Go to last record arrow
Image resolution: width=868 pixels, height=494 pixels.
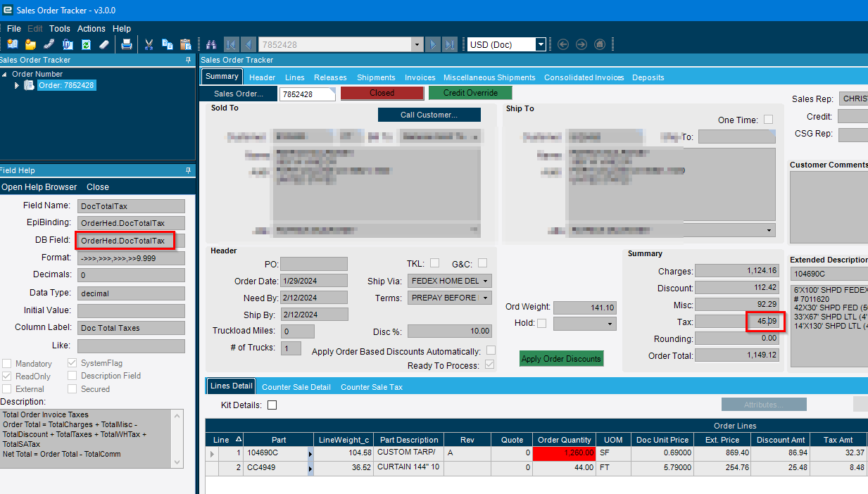point(450,44)
